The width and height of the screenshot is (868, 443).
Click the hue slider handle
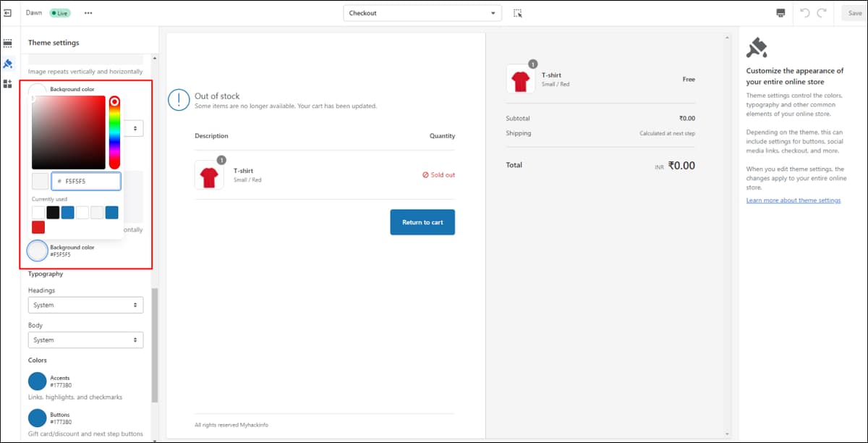(x=114, y=101)
